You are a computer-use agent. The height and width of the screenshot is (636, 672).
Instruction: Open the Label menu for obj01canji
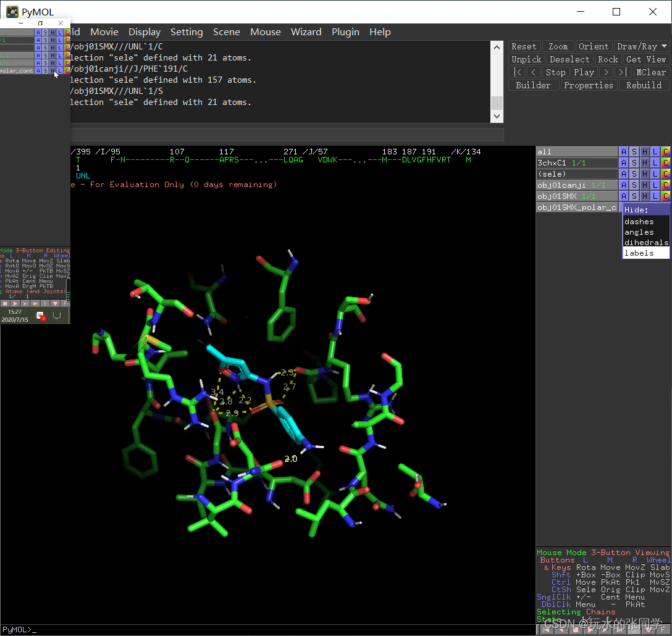tap(655, 185)
